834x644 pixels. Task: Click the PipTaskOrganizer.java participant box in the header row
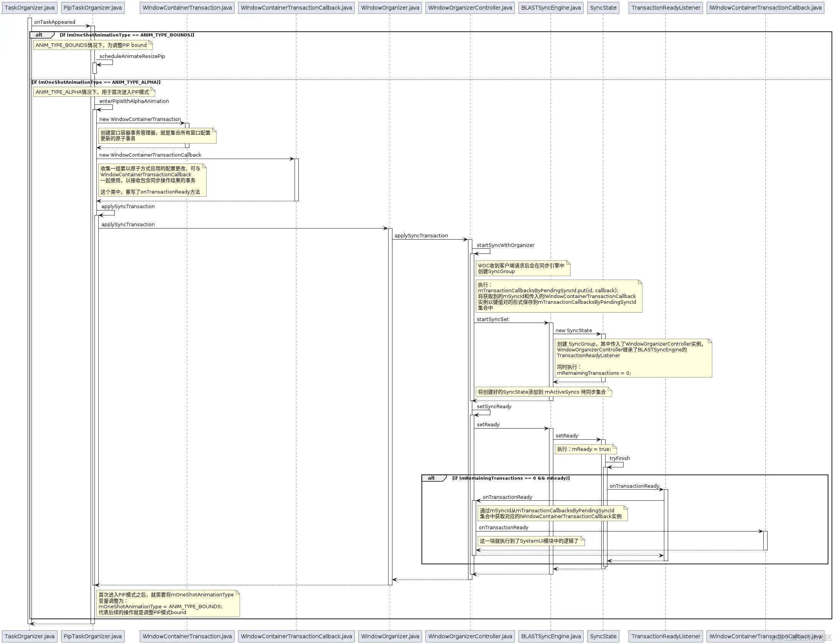tap(93, 8)
